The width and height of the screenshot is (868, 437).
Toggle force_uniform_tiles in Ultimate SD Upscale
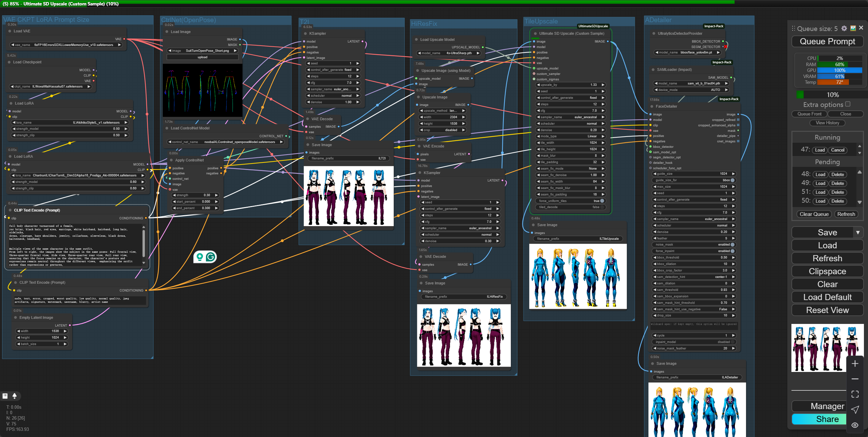pyautogui.click(x=602, y=201)
